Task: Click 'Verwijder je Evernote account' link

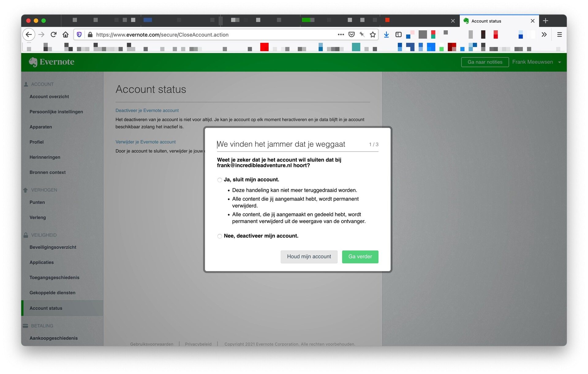Action: [x=146, y=142]
